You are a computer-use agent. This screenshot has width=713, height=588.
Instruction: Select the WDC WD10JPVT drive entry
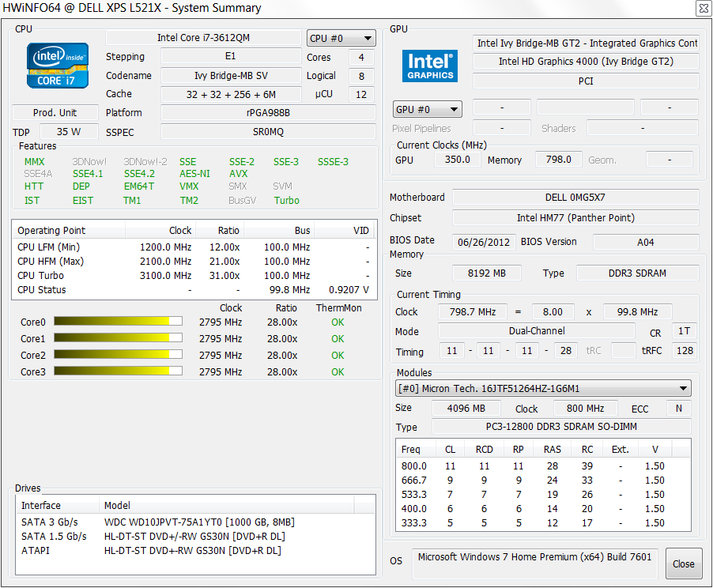point(195,522)
